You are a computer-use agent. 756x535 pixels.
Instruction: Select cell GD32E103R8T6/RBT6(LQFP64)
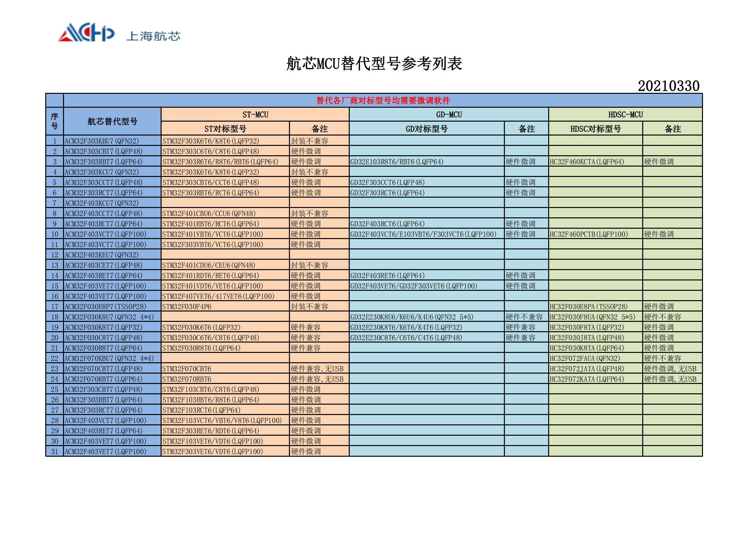[x=427, y=162]
